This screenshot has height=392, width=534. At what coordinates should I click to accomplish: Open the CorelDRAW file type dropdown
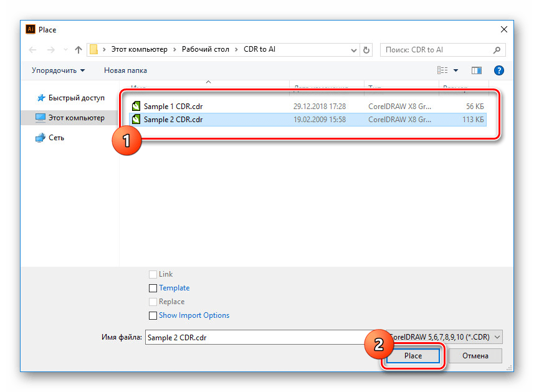(x=446, y=337)
